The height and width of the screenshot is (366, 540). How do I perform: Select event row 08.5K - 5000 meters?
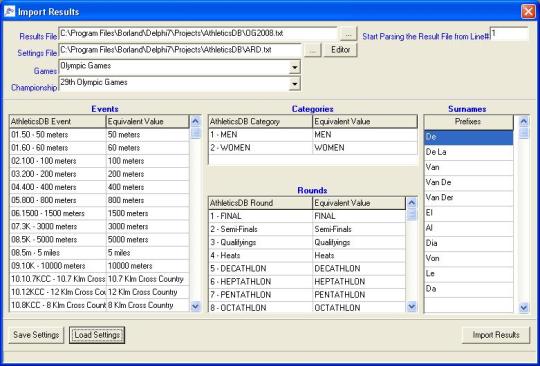(100, 240)
